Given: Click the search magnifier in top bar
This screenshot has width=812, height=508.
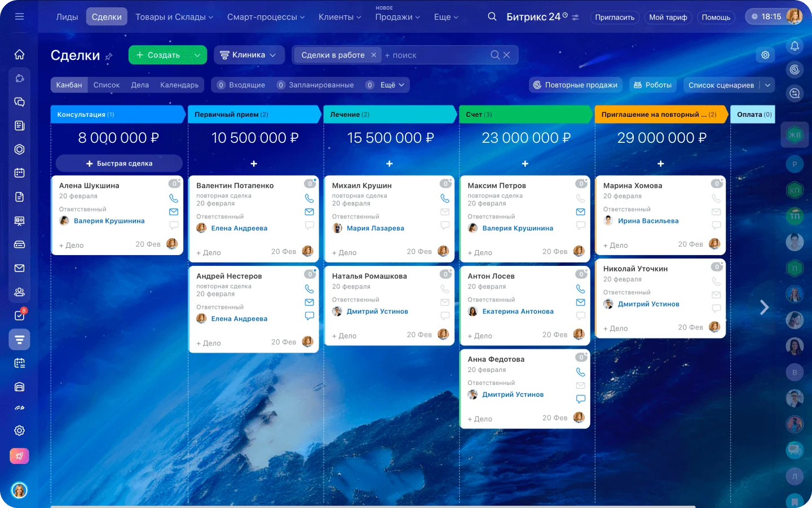Looking at the screenshot, I should coord(492,17).
